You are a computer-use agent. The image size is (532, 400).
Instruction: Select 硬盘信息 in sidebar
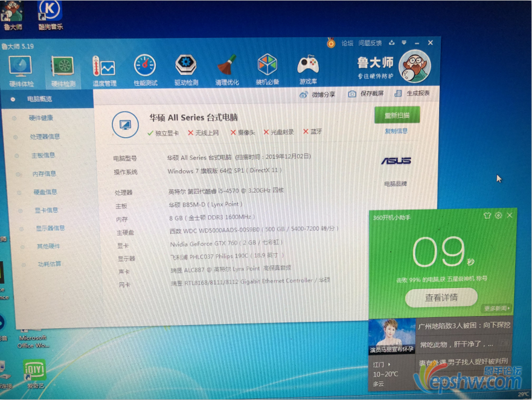point(45,192)
